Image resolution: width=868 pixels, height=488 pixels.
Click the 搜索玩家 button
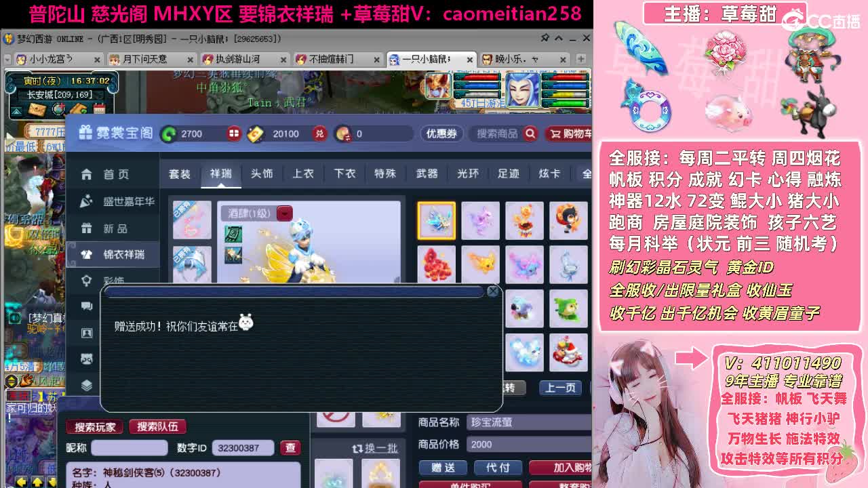95,427
